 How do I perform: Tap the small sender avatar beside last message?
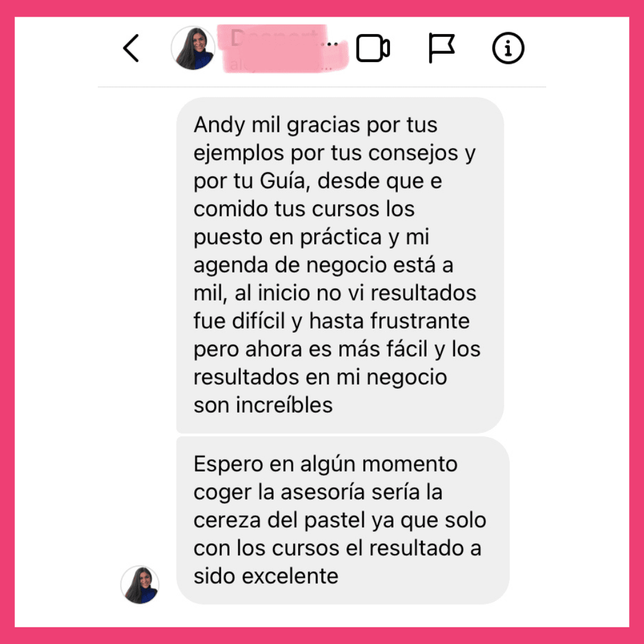click(140, 584)
